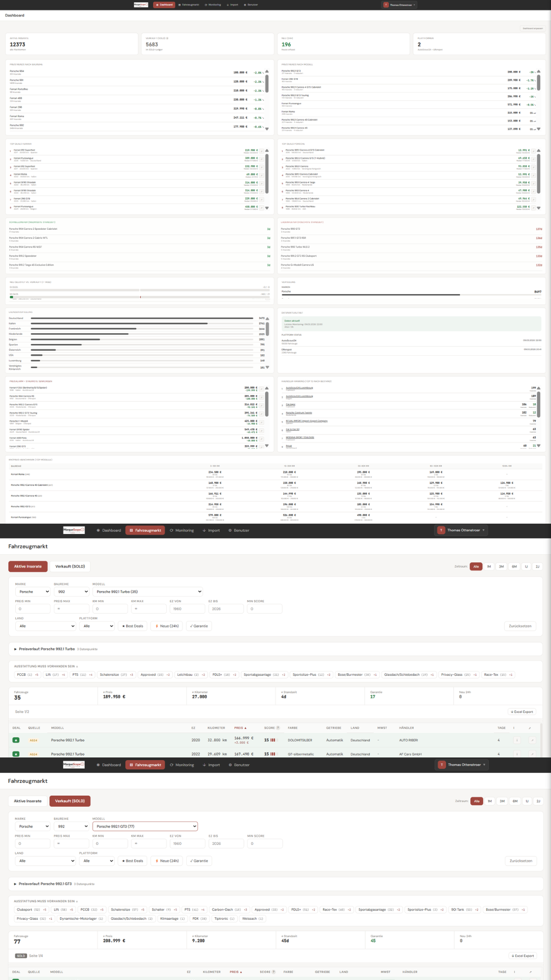Viewport: 551px width, 980px height.
Task: Toggle the 'Leichtbau (2)' equipment chip
Action: (191, 675)
